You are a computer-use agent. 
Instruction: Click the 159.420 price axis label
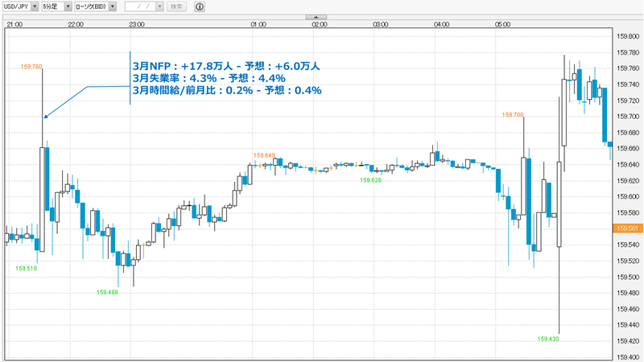tap(628, 341)
